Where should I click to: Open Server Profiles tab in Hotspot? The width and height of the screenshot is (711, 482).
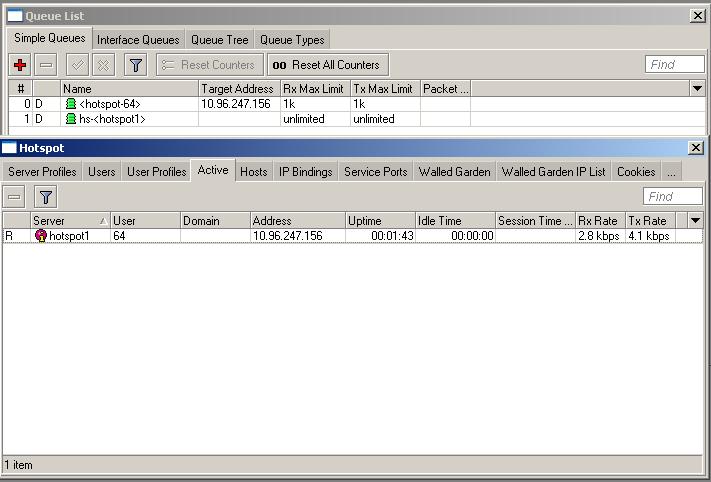42,172
